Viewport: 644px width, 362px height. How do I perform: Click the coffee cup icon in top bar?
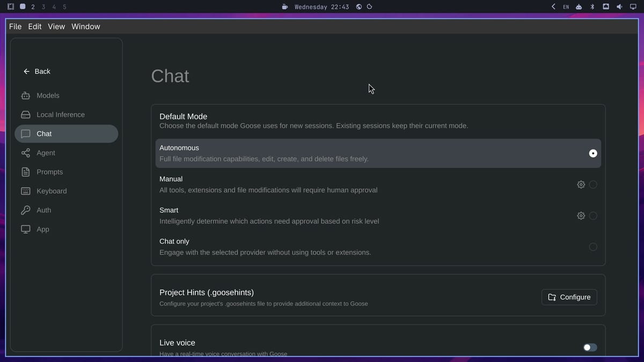click(x=285, y=7)
